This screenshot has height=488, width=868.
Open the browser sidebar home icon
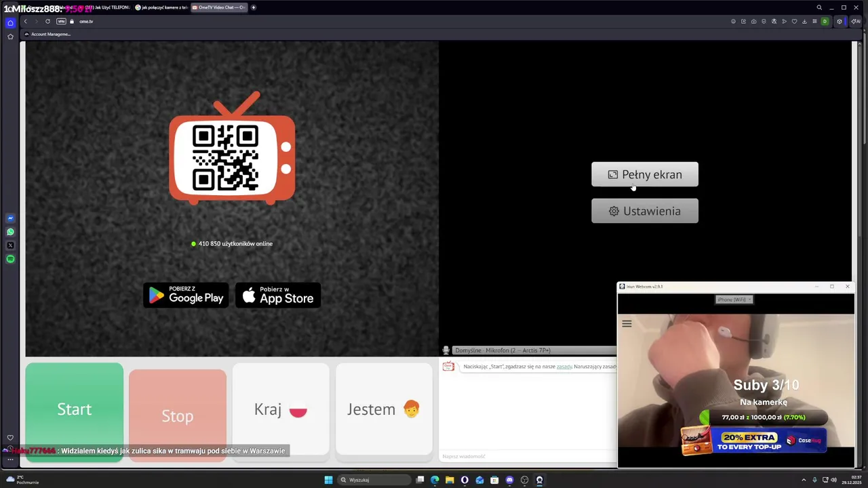pos(10,22)
